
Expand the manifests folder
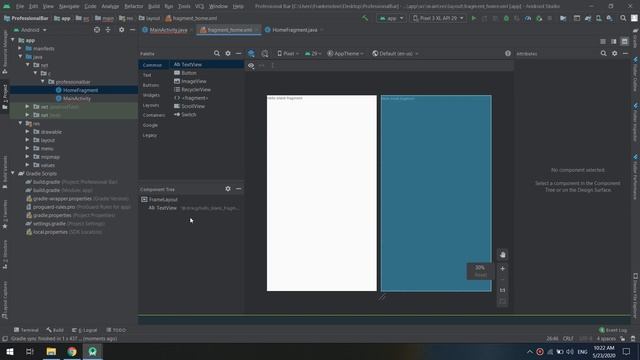click(20, 48)
